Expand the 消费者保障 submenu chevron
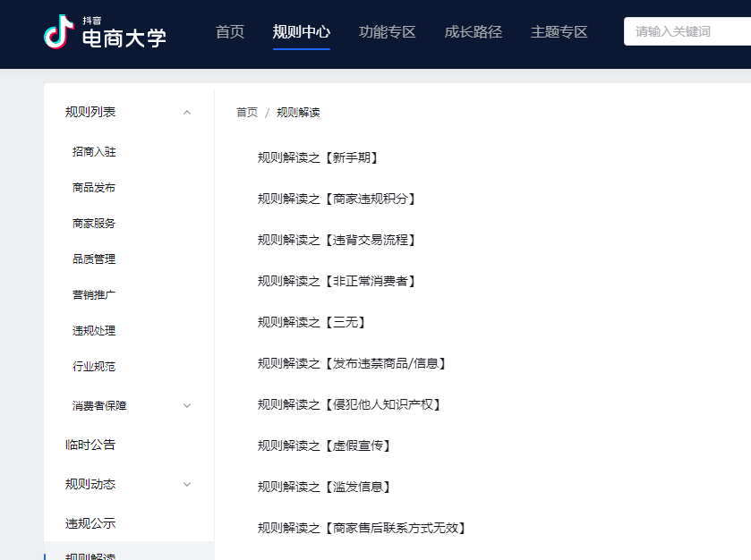 pos(187,406)
